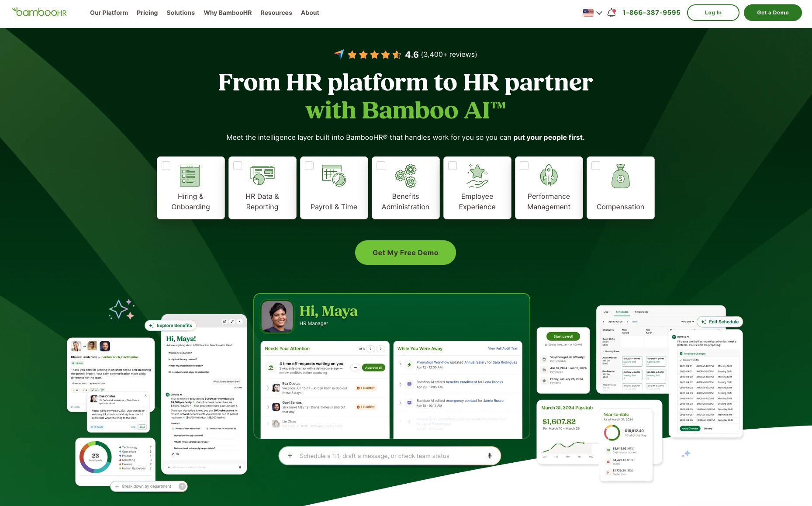Image resolution: width=812 pixels, height=506 pixels.
Task: Click the sparkle icon on Edit Schedule
Action: (x=703, y=322)
